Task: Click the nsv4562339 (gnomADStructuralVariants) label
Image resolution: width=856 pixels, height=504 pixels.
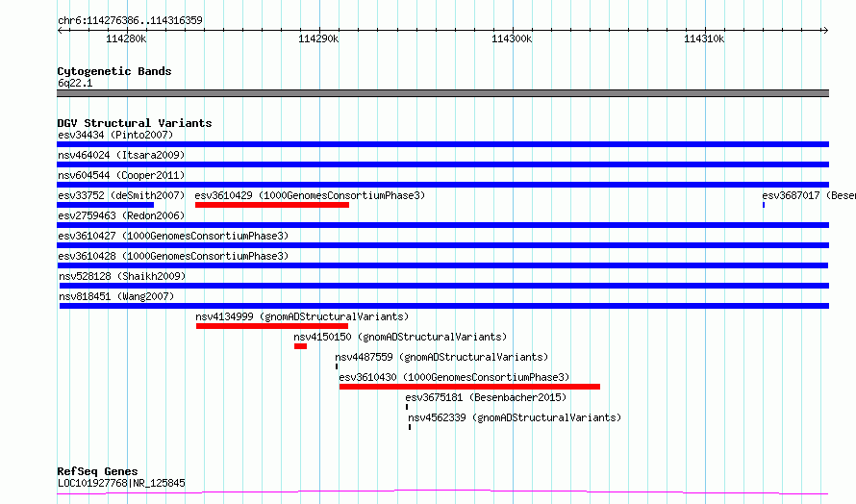Action: (x=515, y=417)
